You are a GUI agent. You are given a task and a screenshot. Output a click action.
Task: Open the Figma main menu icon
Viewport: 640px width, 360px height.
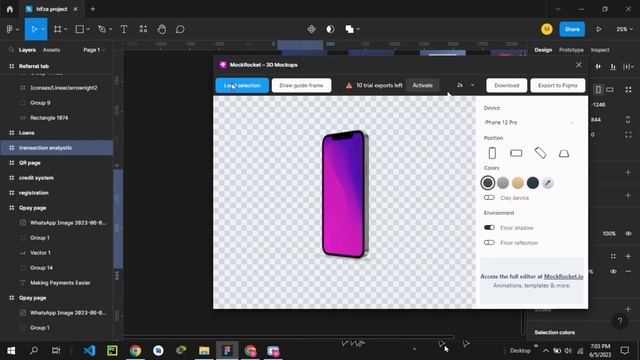[10, 29]
